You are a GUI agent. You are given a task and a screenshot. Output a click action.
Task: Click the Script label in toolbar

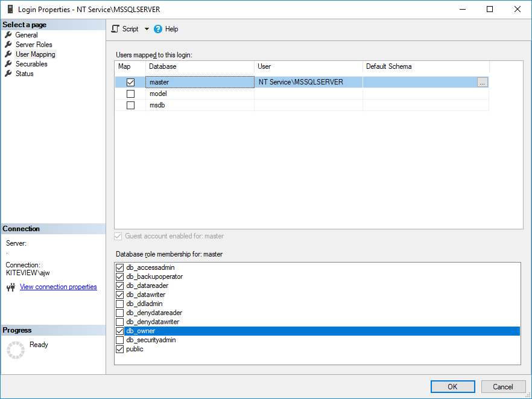tap(130, 29)
